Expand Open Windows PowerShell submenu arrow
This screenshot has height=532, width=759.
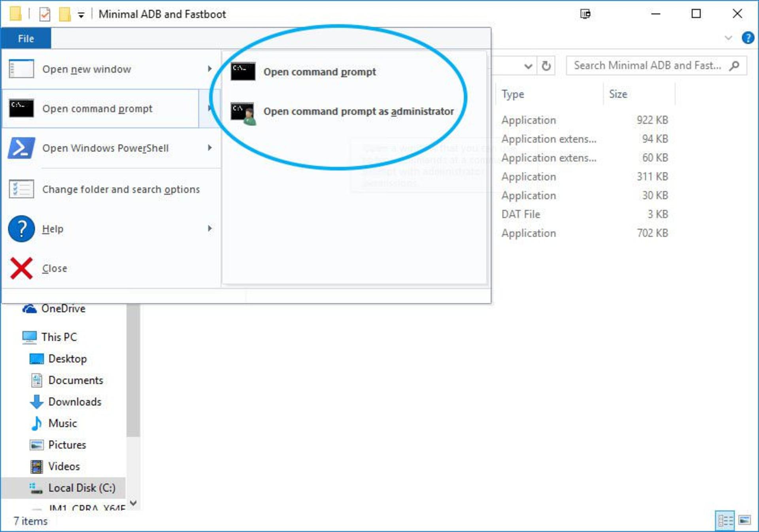pyautogui.click(x=210, y=148)
